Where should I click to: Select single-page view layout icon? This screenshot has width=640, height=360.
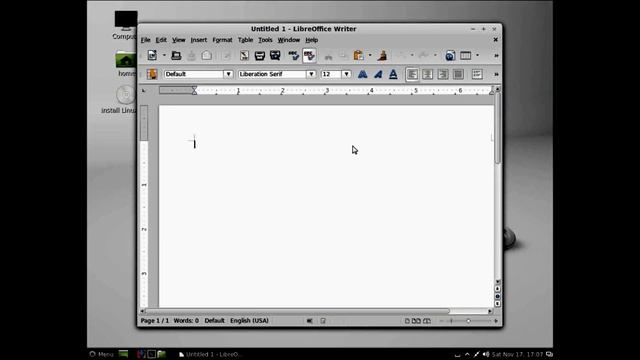pos(407,321)
